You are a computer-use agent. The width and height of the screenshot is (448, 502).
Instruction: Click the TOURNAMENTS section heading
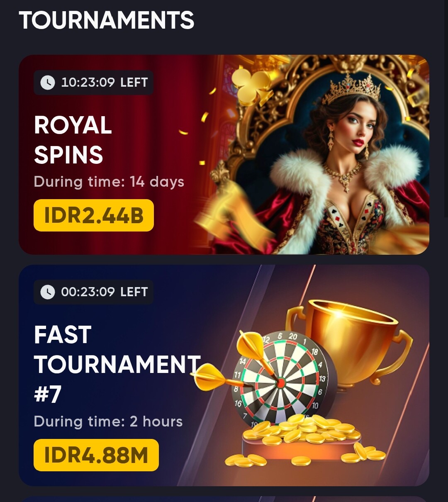coord(107,20)
